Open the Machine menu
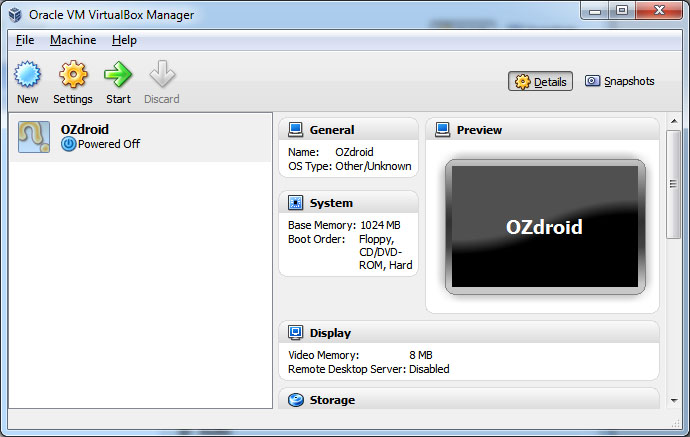The width and height of the screenshot is (690, 437). tap(73, 40)
